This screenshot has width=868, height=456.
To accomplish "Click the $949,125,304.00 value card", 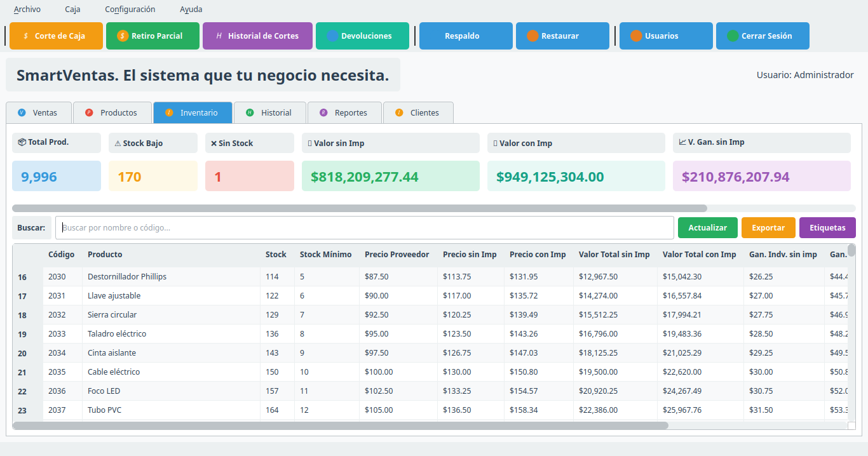I will click(576, 176).
